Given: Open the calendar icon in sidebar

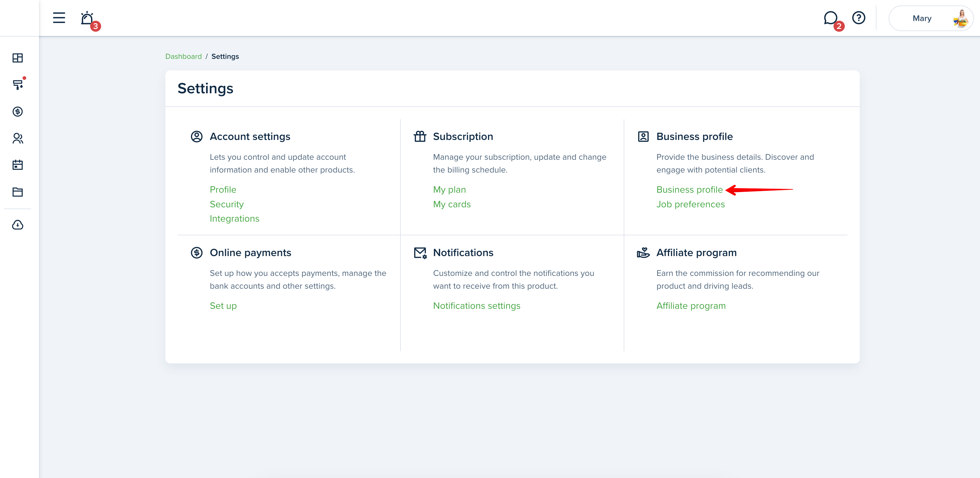Looking at the screenshot, I should (x=17, y=165).
